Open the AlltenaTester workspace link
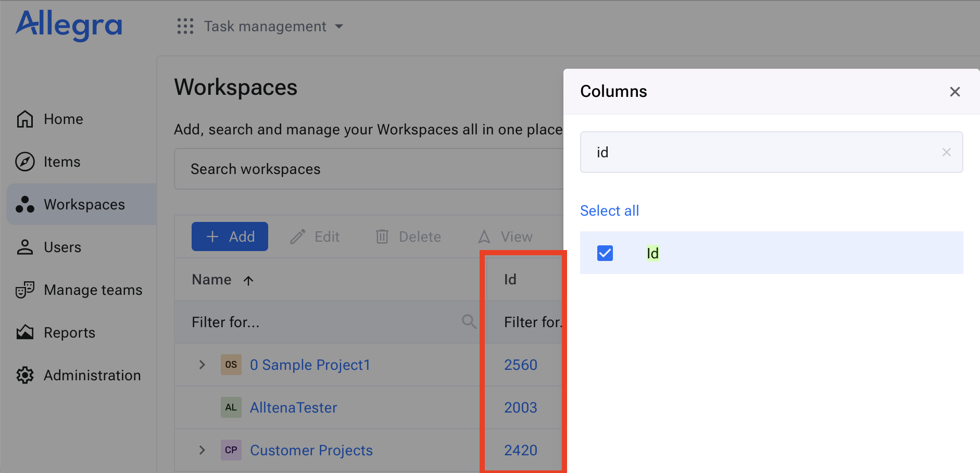Screen dimensions: 980x473 tap(293, 407)
